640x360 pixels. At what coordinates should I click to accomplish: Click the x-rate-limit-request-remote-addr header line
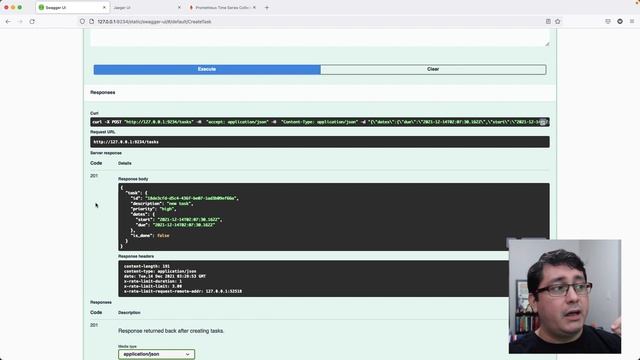(x=183, y=291)
